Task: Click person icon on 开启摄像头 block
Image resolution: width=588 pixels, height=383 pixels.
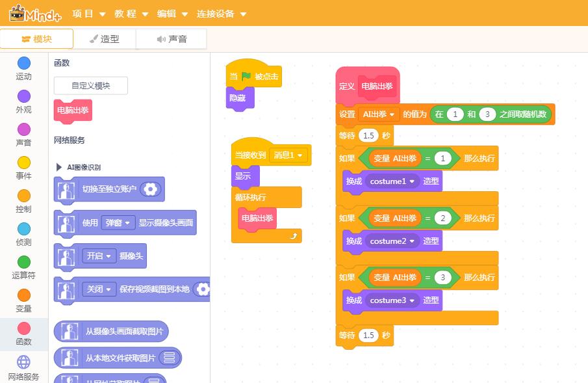Action: click(x=66, y=258)
